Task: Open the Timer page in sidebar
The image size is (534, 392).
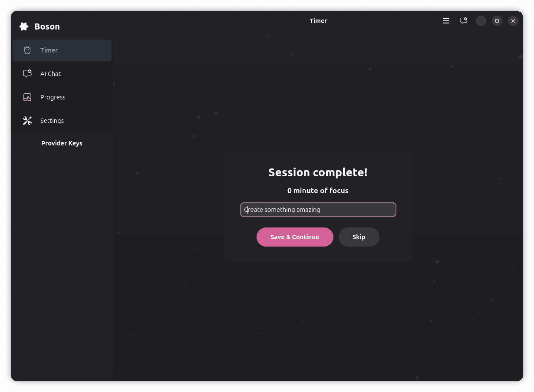Action: [62, 50]
